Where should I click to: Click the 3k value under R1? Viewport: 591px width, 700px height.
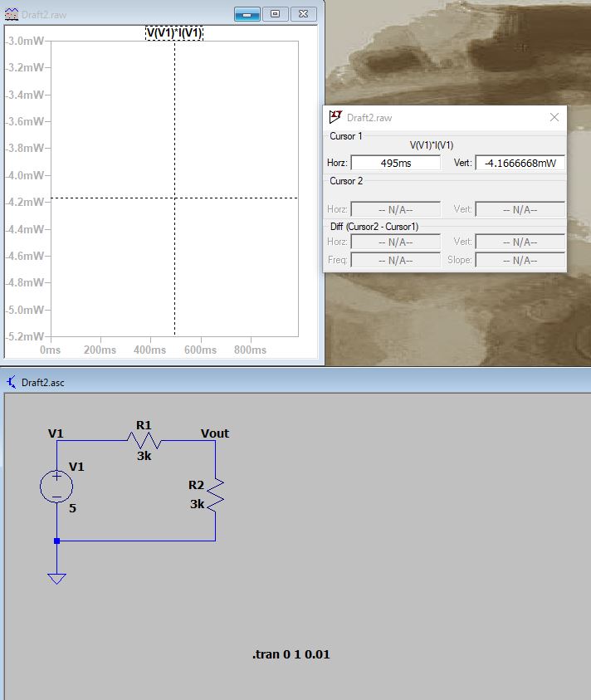pos(144,456)
